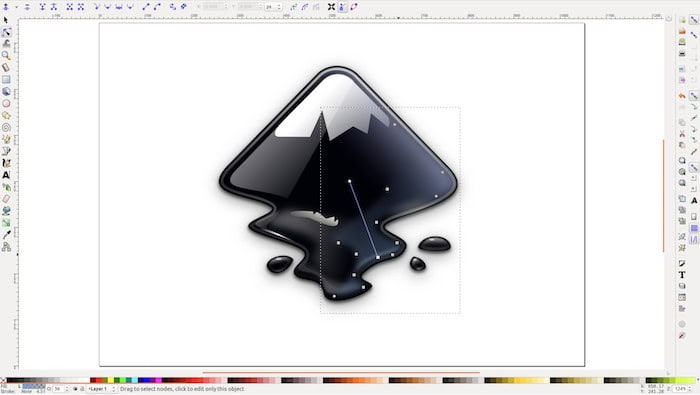Open the Layer 1 dropdown

101,389
